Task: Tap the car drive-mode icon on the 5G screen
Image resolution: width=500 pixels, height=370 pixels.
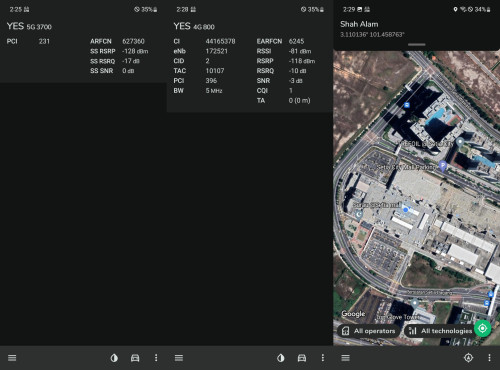Action: (x=135, y=358)
